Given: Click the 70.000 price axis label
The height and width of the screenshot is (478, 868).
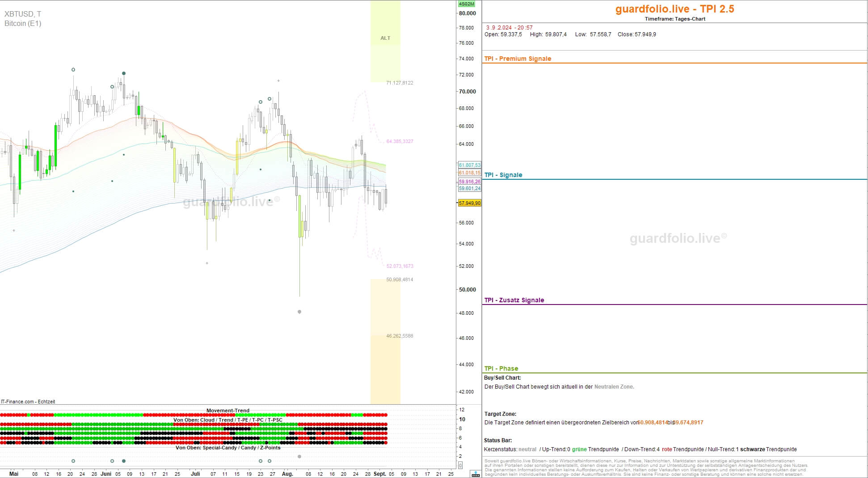Looking at the screenshot, I should click(468, 92).
